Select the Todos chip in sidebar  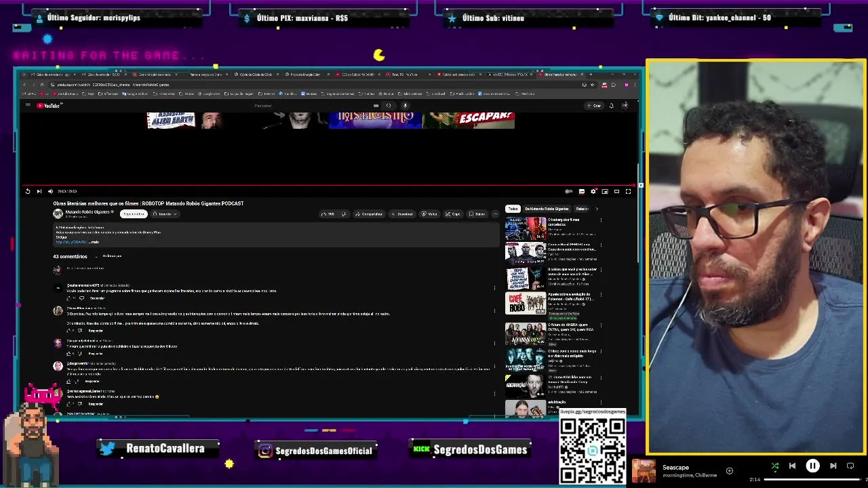tap(513, 209)
